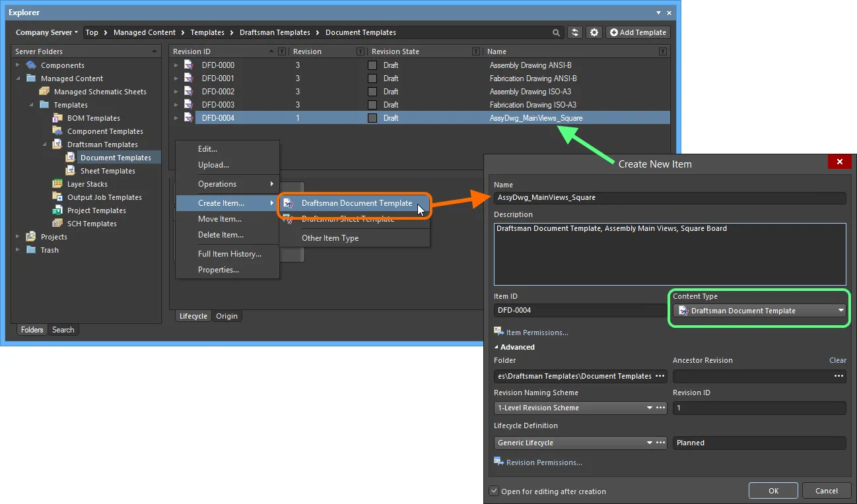857x504 pixels.
Task: Click Assembly Drawing ISO-A3 name cell
Action: pos(529,92)
